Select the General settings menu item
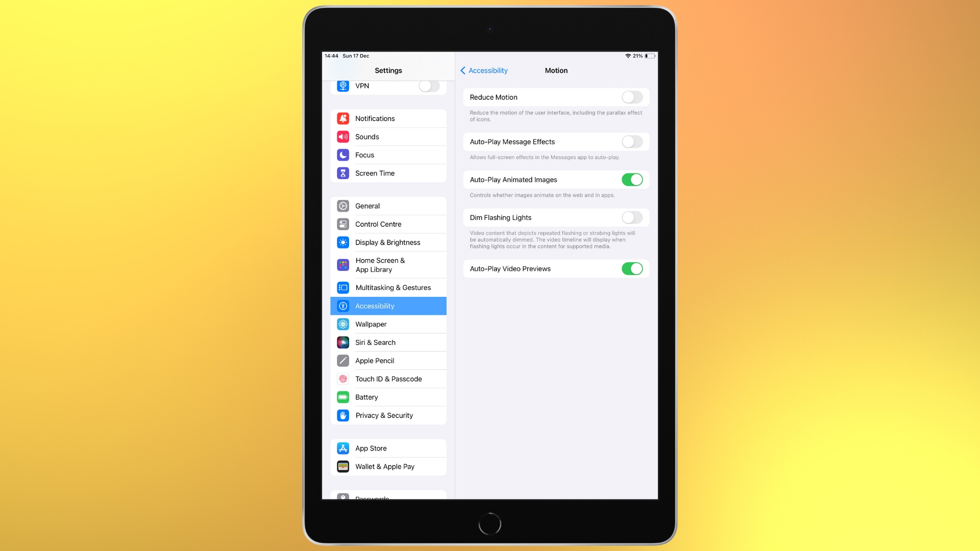Viewport: 980px width, 551px height. click(388, 206)
